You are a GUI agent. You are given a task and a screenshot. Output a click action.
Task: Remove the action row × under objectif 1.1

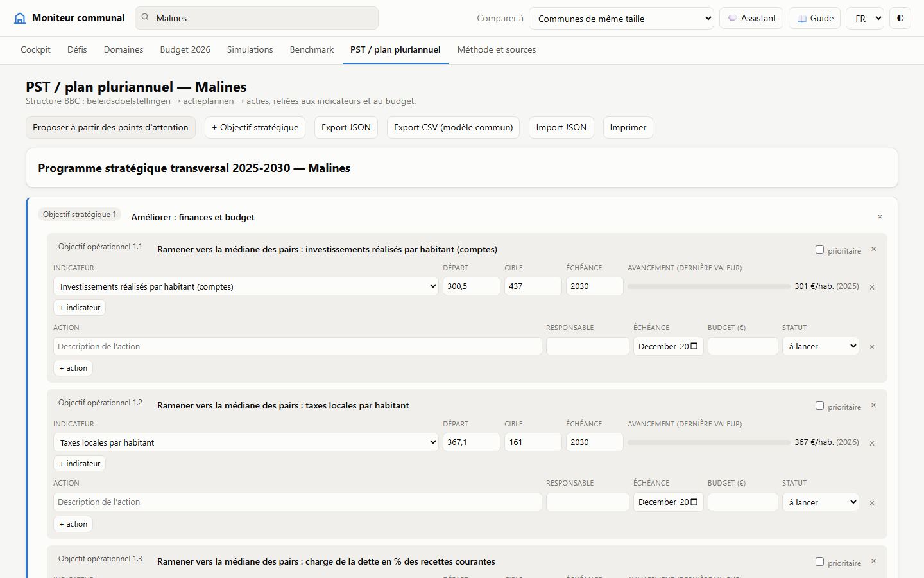[872, 347]
